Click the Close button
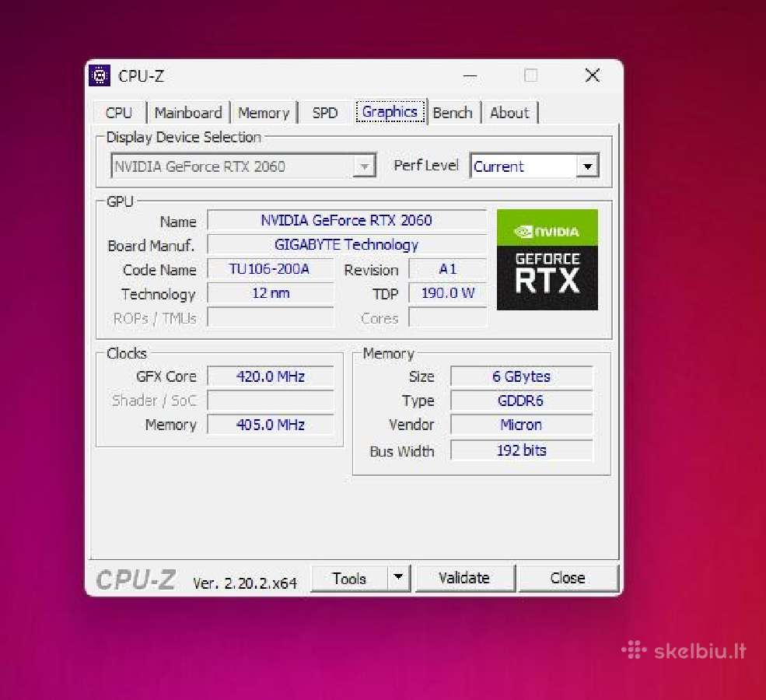 568,579
